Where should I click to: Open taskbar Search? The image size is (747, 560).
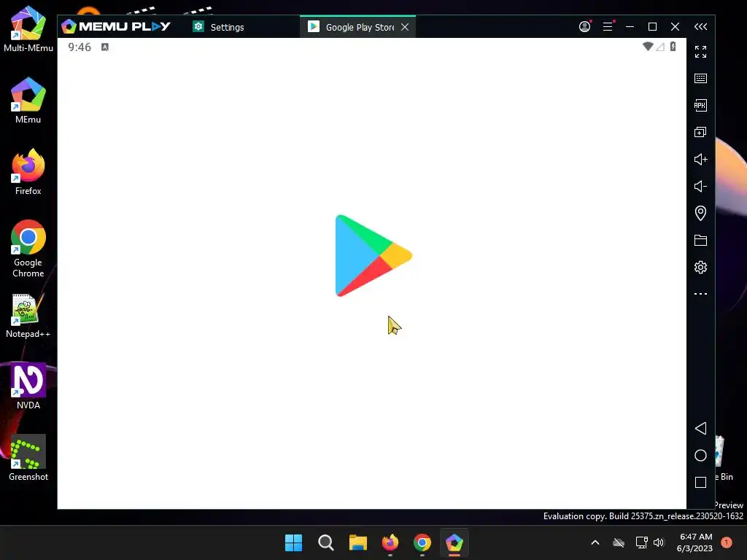click(x=326, y=542)
